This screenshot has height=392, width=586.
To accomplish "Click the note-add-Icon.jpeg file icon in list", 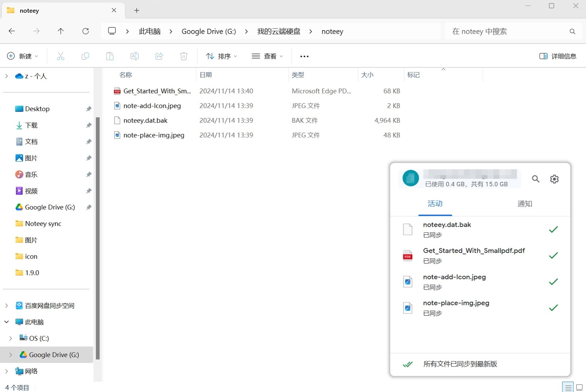I will (x=117, y=106).
